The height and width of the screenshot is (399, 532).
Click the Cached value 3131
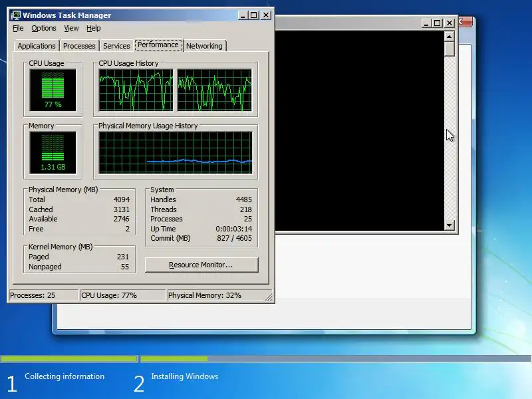click(x=122, y=209)
